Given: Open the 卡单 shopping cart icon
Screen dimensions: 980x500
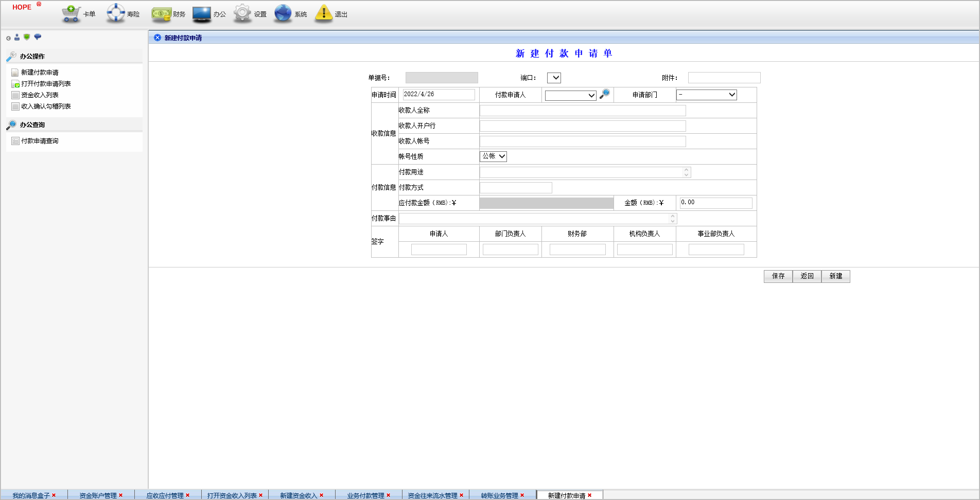Looking at the screenshot, I should pos(71,13).
